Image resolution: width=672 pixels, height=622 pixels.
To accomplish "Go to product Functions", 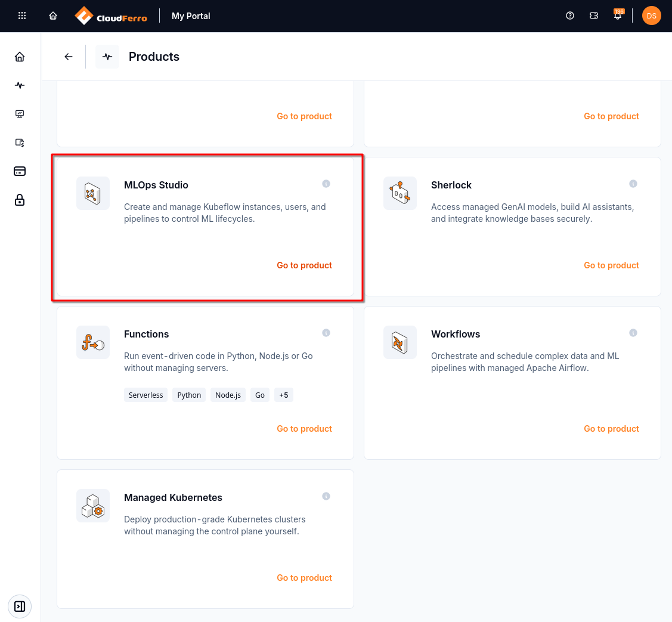I will (x=304, y=429).
